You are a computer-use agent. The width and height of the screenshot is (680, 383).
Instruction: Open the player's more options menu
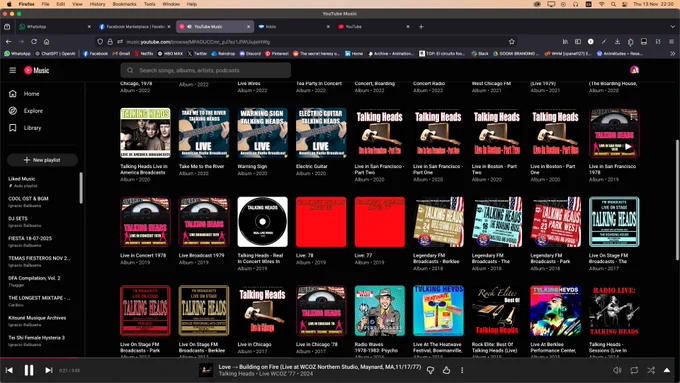(462, 370)
